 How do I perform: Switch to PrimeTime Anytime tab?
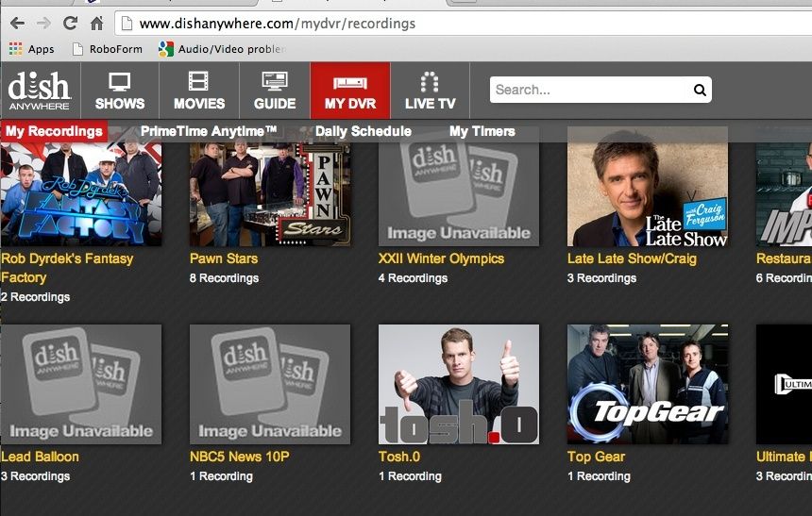tap(209, 131)
